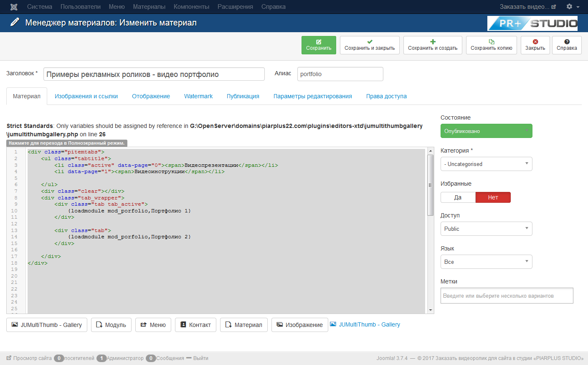The image size is (588, 365).
Task: Click the green Сохранить save button
Action: pos(319,45)
